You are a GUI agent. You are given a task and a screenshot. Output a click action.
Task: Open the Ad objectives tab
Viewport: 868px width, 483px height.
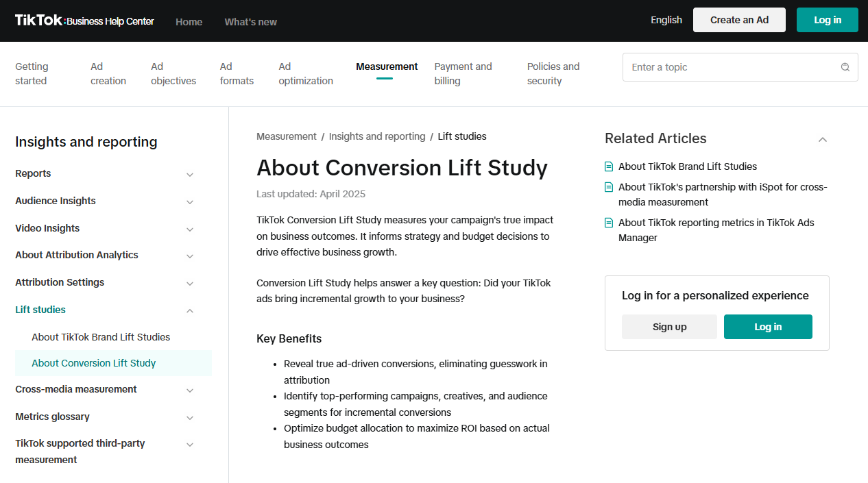[x=173, y=74]
